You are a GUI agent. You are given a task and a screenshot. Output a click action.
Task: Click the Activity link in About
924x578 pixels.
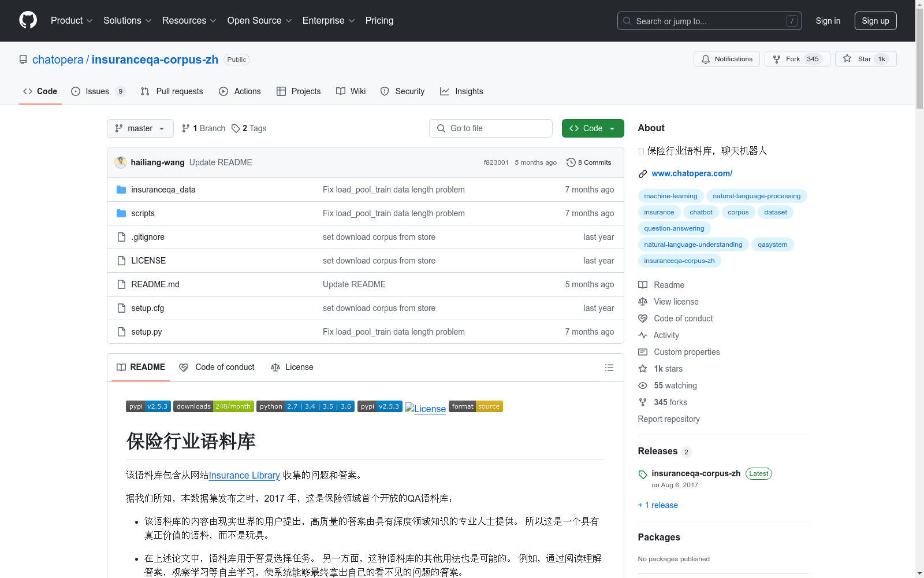coord(658,335)
